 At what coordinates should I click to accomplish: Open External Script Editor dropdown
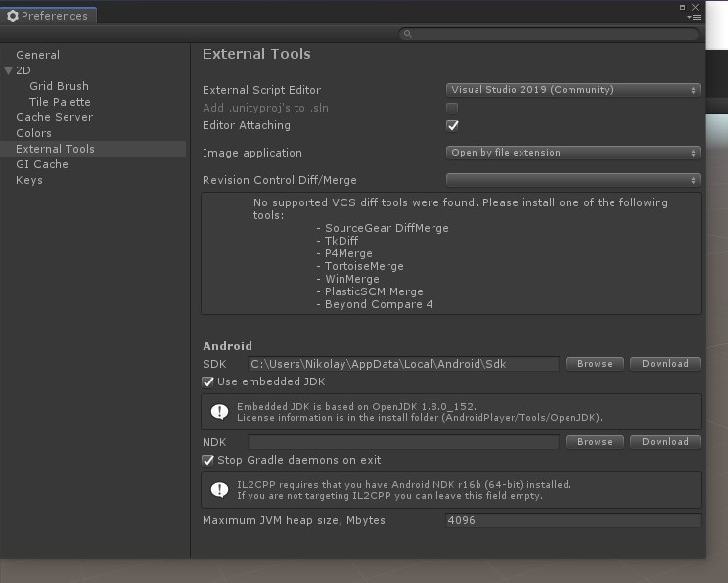[x=573, y=90]
